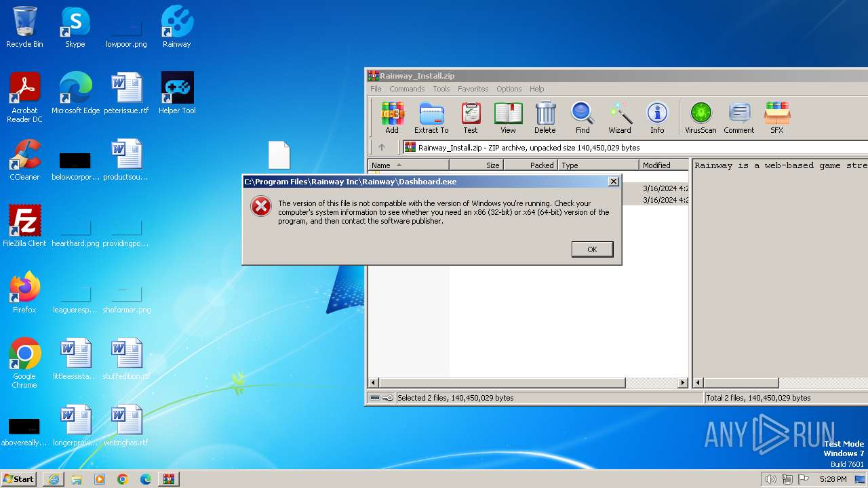Select the Acrobat Reader DC desktop icon
The image size is (868, 488).
pos(24,98)
